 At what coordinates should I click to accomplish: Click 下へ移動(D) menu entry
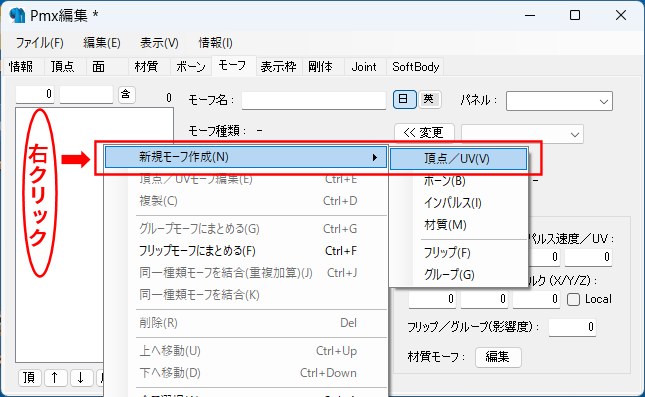pos(246,373)
